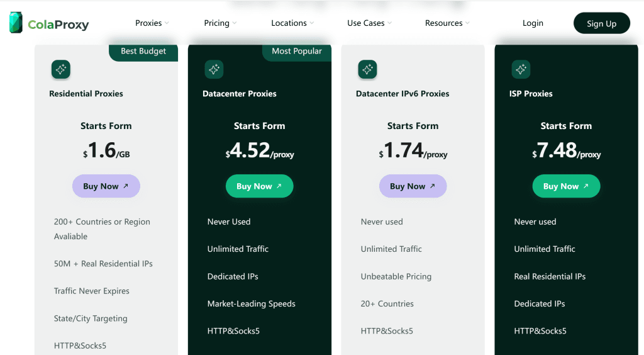Click arrow icon in ISP Buy Now button
Image resolution: width=644 pixels, height=355 pixels.
pyautogui.click(x=586, y=186)
